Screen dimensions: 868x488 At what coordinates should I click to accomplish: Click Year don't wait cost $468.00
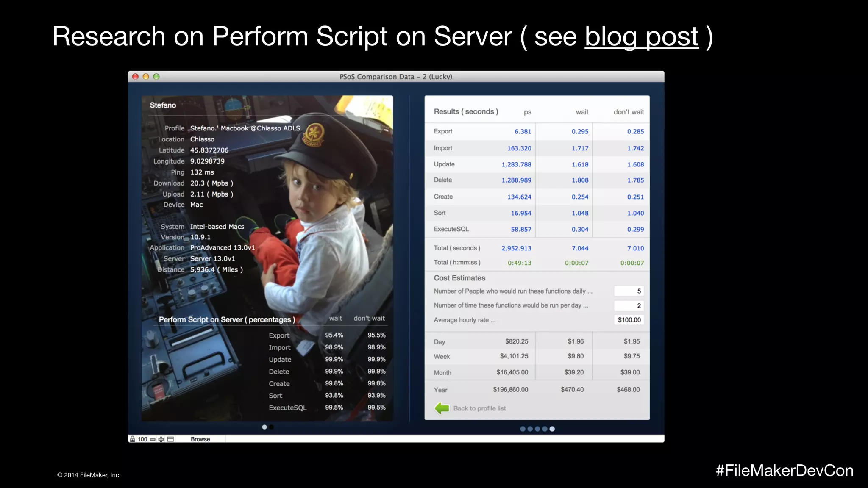[x=628, y=389]
